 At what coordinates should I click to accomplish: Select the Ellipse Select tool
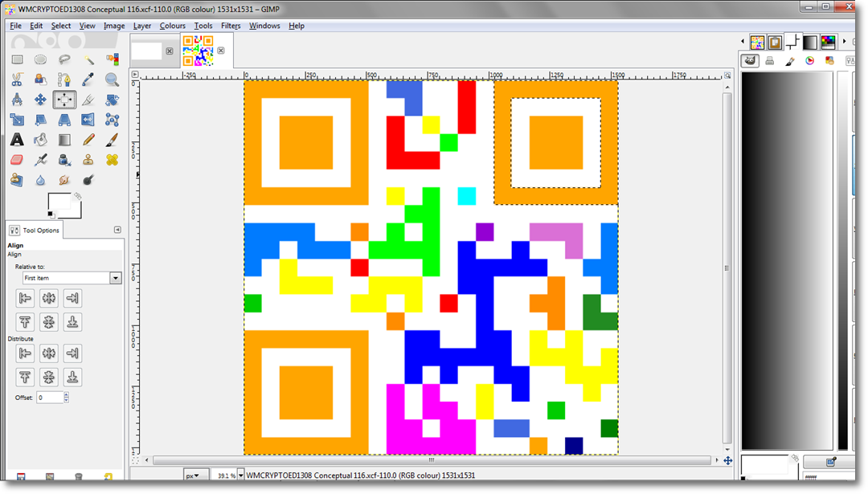pos(40,59)
